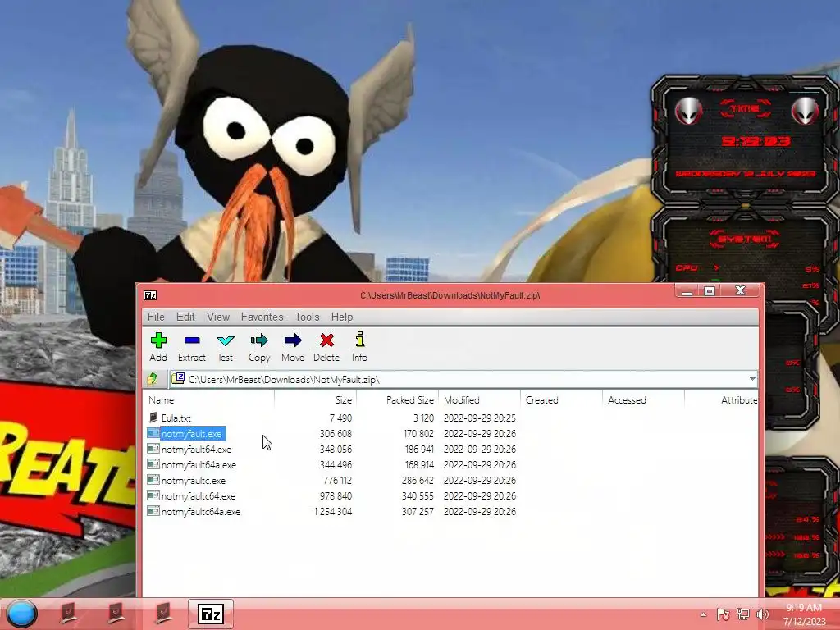Click the red Delete toolbar icon
This screenshot has width=840, height=630.
[326, 340]
